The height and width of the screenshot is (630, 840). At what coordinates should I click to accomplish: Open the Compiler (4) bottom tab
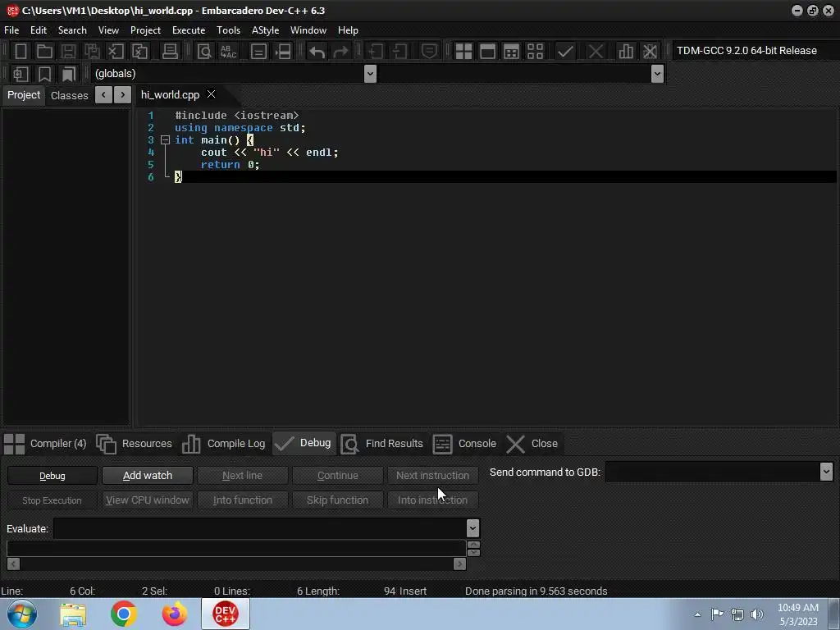coord(45,444)
